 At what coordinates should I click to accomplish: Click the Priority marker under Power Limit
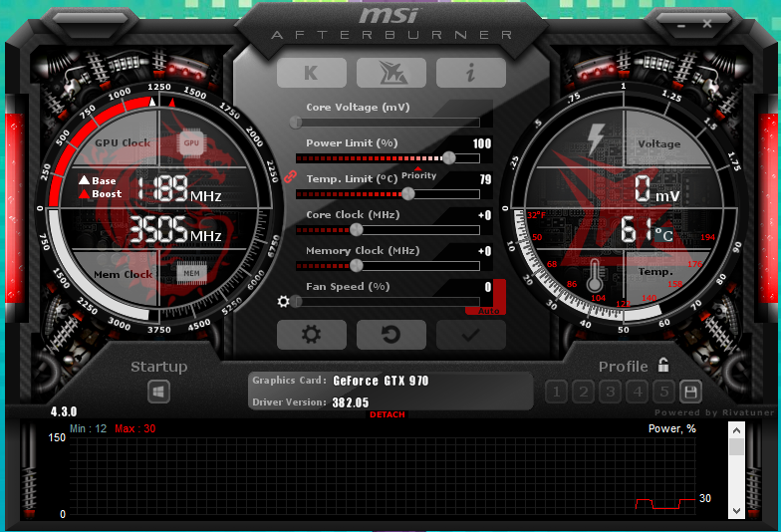click(418, 174)
